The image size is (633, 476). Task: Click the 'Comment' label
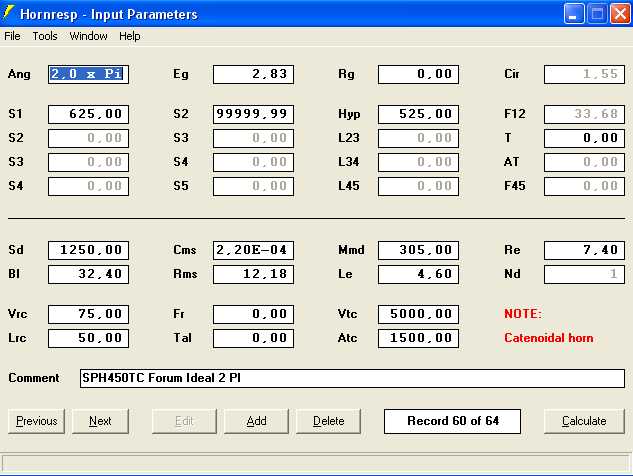pyautogui.click(x=34, y=378)
